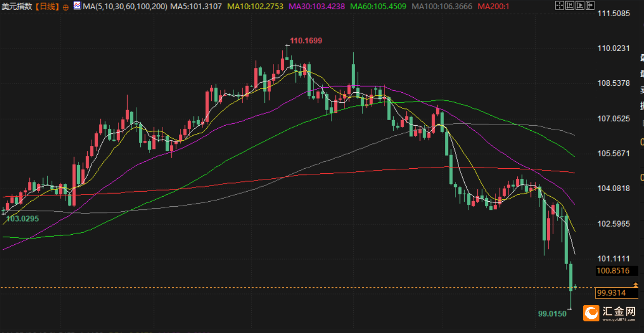This screenshot has height=333, width=644.
Task: Click the 美元指数 chart title
Action: click(x=18, y=7)
